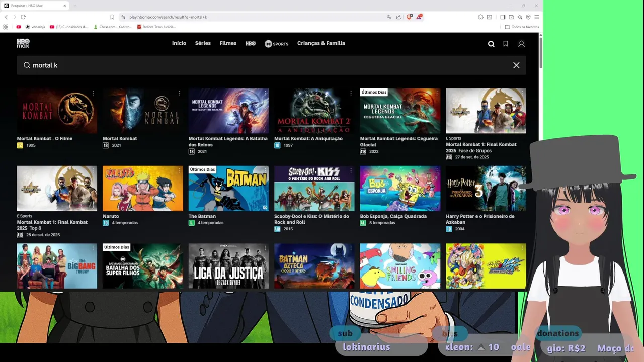Open the YouTube bookmark icon

pos(19,27)
